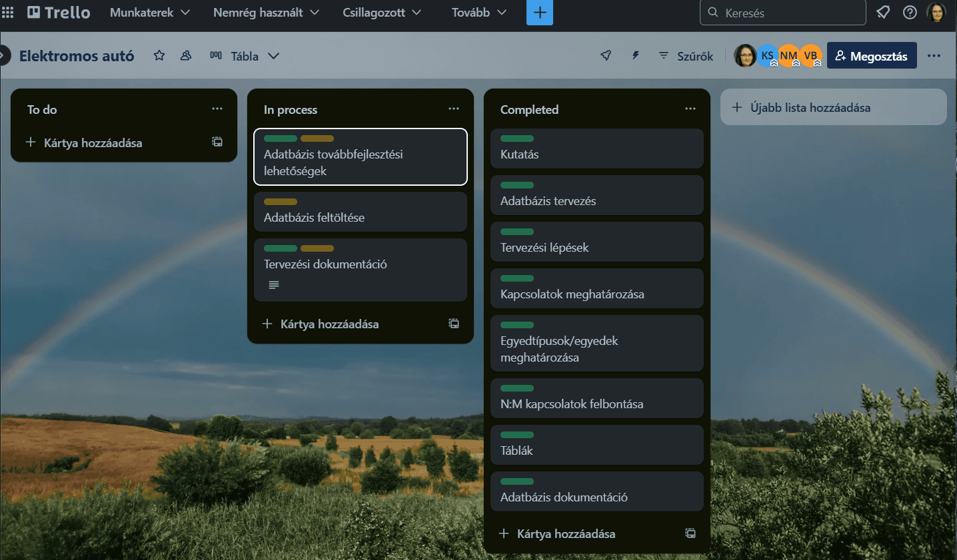Viewport: 957px width, 560px height.
Task: Click NM member avatar
Action: [788, 56]
